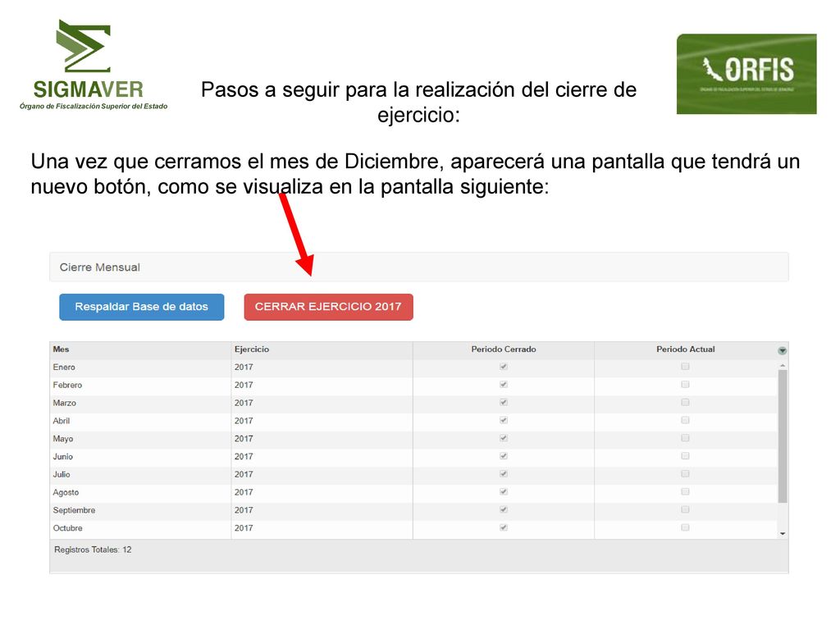The width and height of the screenshot is (840, 630).
Task: Click the Registros Totales: 12 footer text
Action: click(x=93, y=550)
